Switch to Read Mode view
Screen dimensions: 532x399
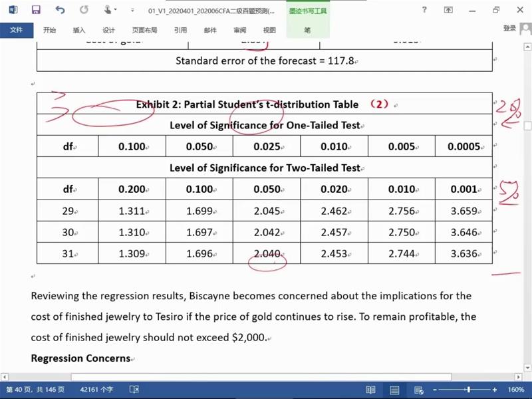371,390
